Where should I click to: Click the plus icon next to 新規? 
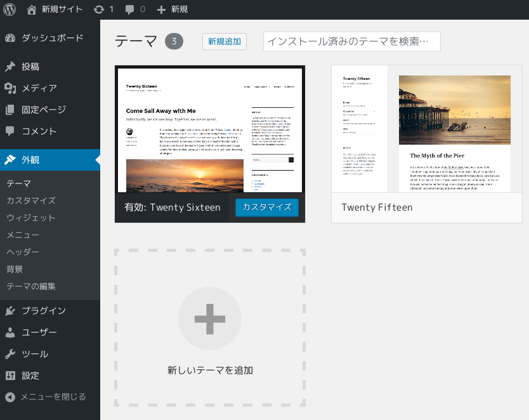point(161,10)
